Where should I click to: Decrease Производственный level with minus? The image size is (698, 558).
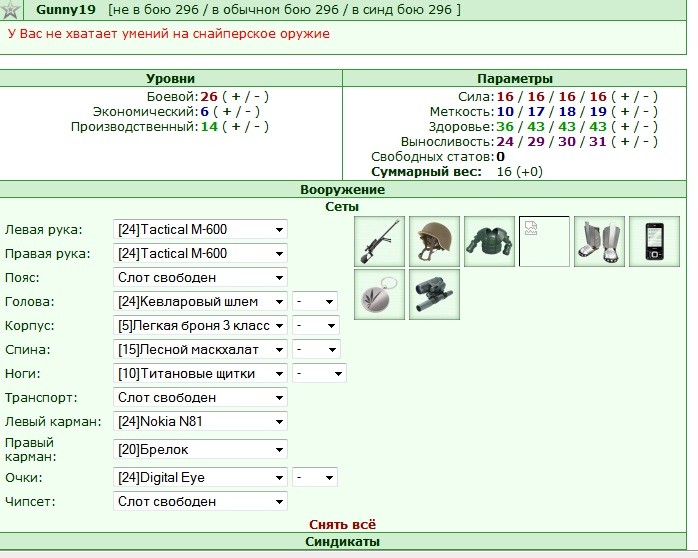pyautogui.click(x=257, y=127)
